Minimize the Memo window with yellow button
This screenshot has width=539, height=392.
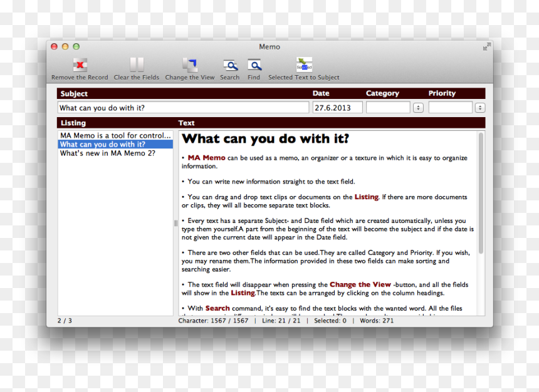pyautogui.click(x=65, y=46)
